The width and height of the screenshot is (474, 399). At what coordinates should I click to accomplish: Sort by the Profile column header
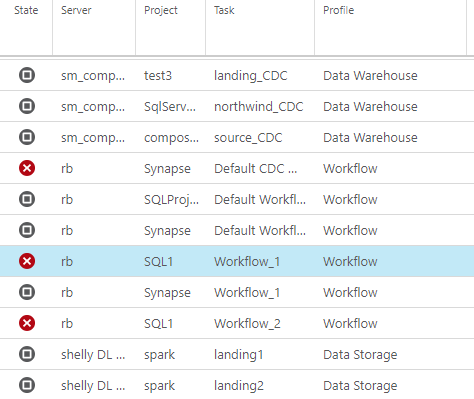click(338, 10)
